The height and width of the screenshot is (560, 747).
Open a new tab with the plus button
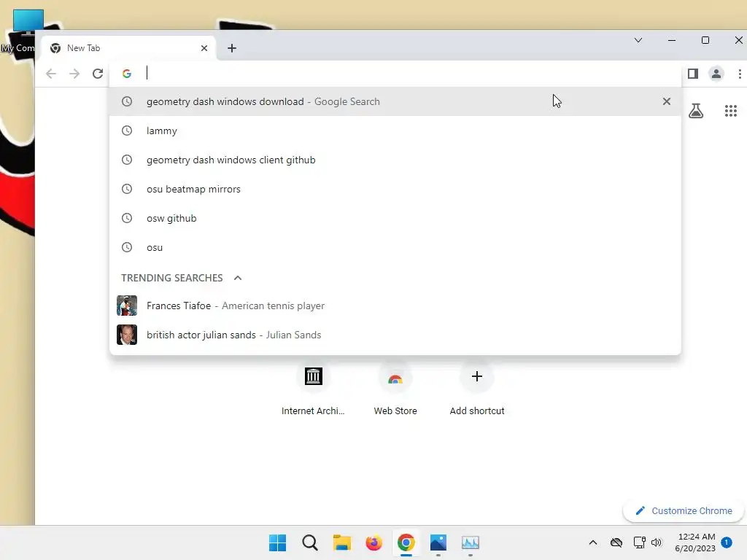[x=232, y=48]
